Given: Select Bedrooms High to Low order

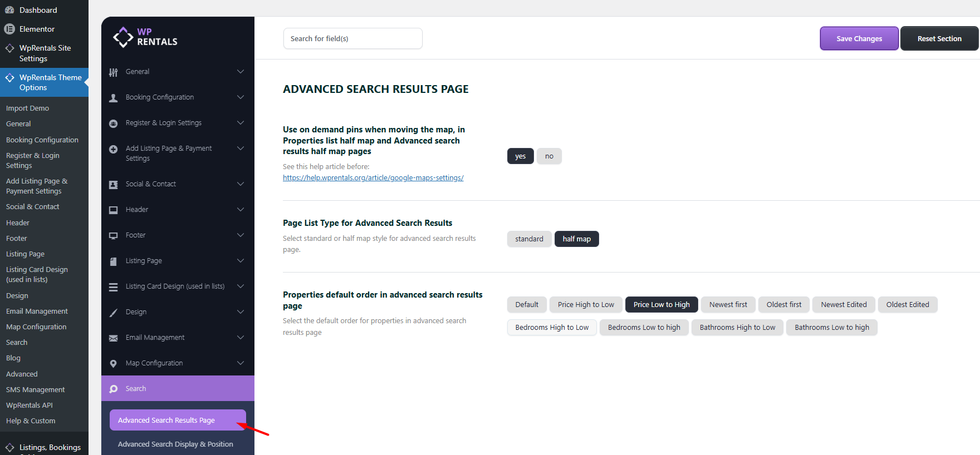Looking at the screenshot, I should pos(552,328).
